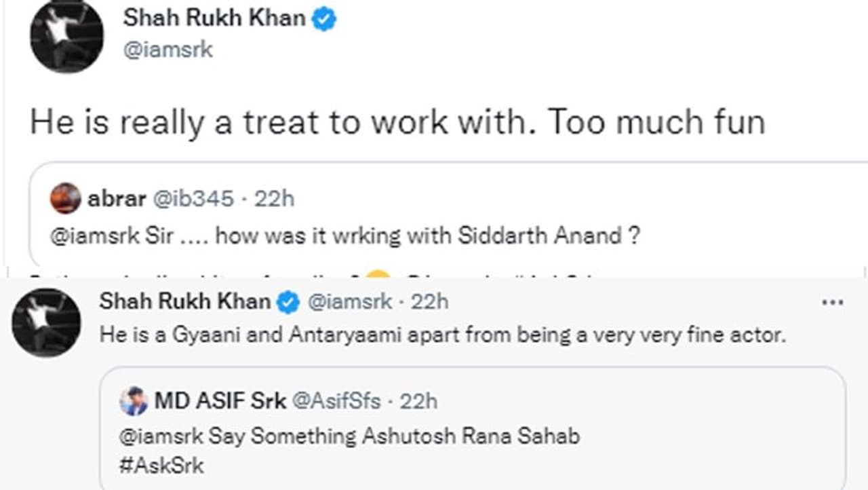Open the tweet text 'He is a Gyaani and Antaryaami'
The image size is (868, 490).
tap(442, 335)
